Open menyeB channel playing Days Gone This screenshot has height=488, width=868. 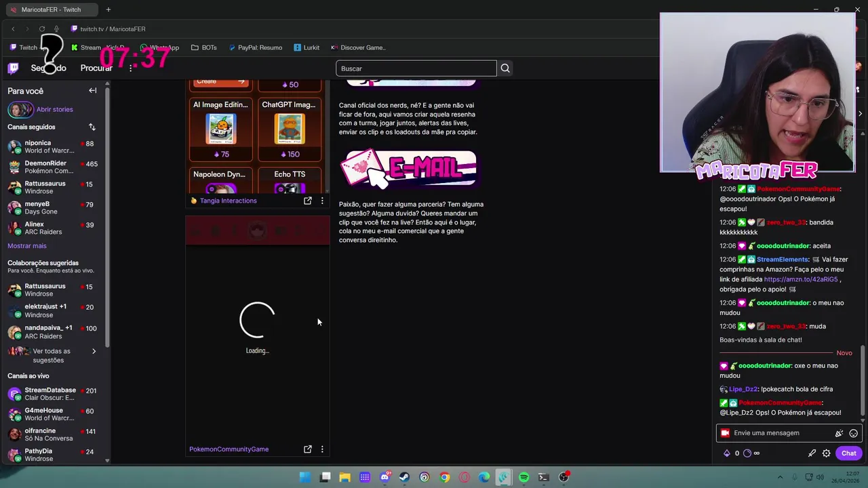click(x=53, y=208)
